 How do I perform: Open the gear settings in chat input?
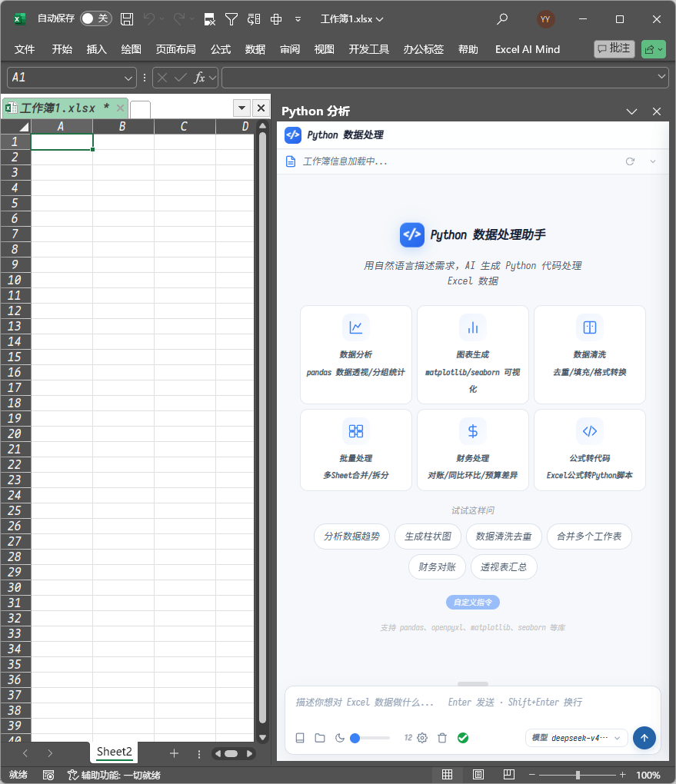point(422,738)
